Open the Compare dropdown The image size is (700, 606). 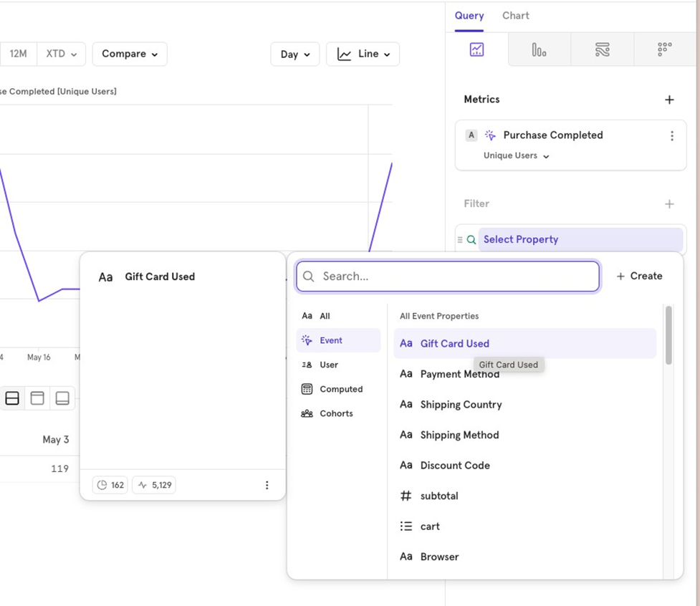pyautogui.click(x=130, y=54)
